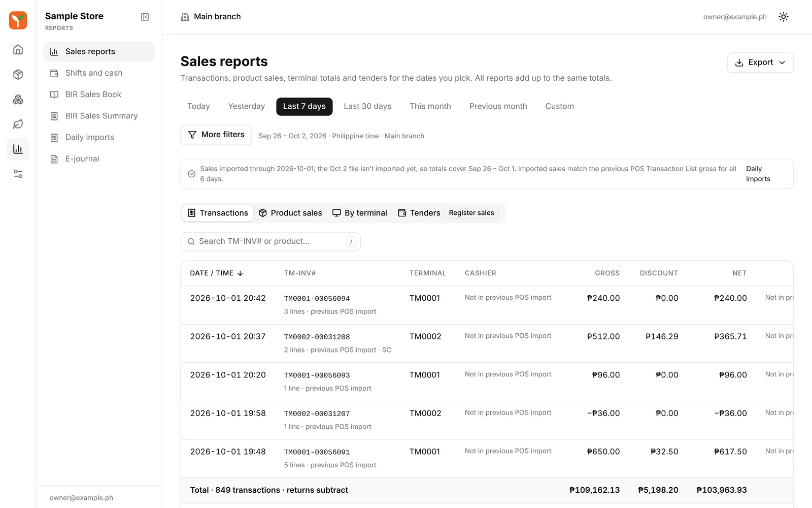Click the Gross column header
Screen dimensions: 812x508
click(607, 273)
